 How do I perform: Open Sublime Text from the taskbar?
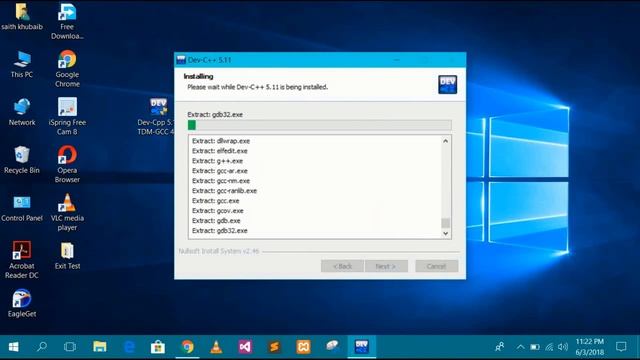tap(274, 347)
